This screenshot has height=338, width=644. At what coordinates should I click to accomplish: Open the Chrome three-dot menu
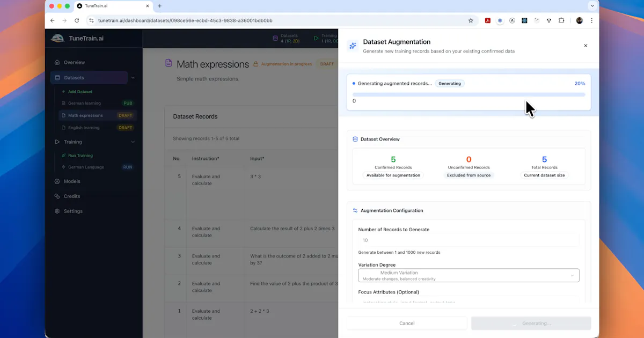tap(592, 20)
